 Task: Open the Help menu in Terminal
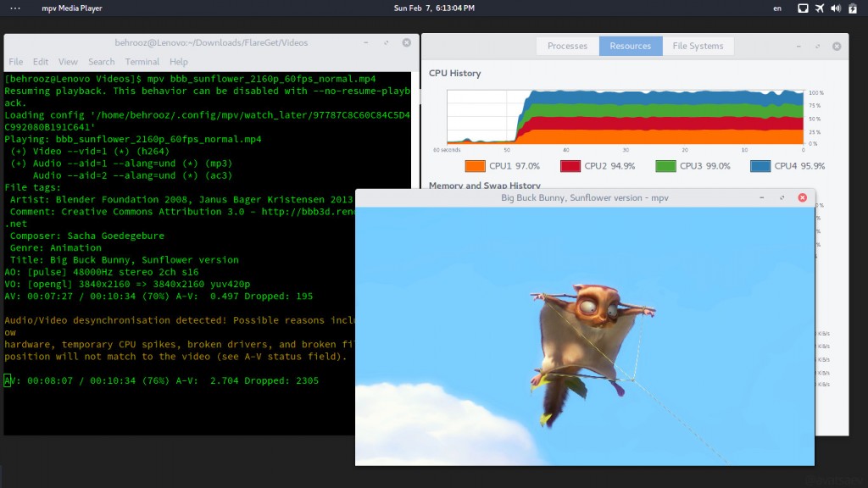tap(179, 61)
